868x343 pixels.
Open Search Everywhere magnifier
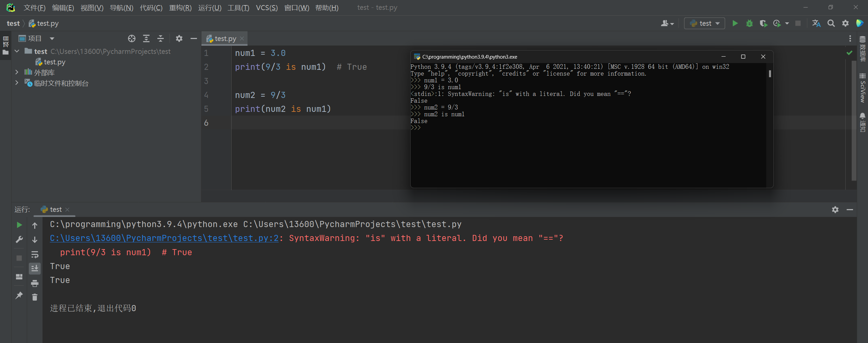tap(831, 23)
